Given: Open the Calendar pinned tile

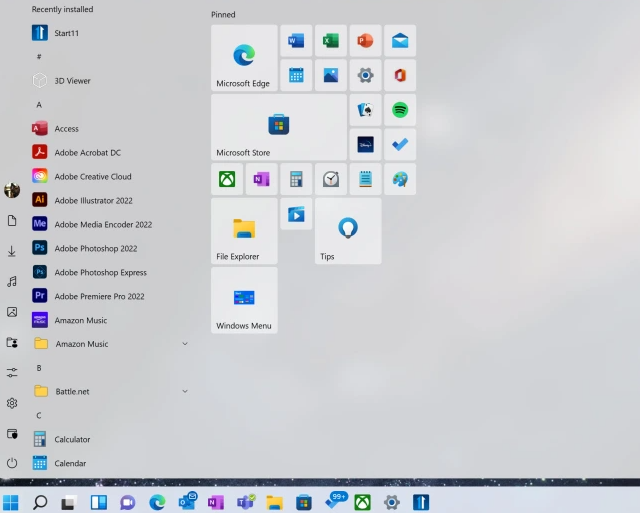Looking at the screenshot, I should pos(296,76).
